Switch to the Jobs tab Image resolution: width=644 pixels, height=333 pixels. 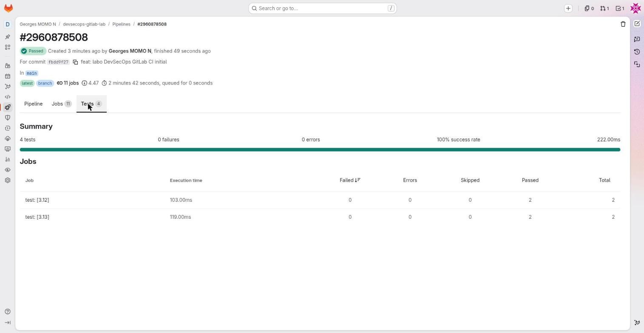coord(62,104)
